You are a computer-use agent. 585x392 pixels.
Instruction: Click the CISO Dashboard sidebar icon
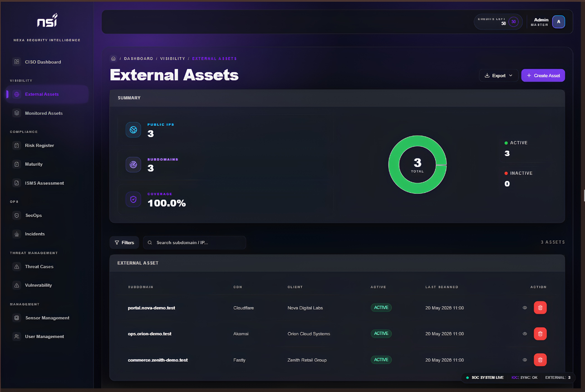click(x=17, y=62)
